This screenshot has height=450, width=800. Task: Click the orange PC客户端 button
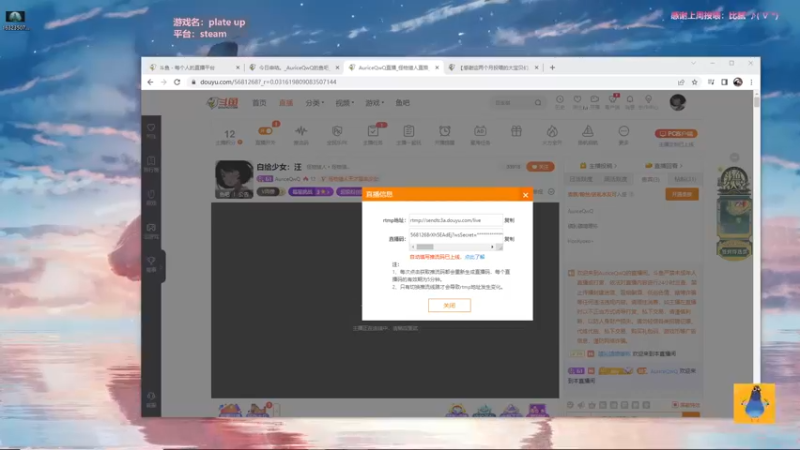click(x=676, y=134)
